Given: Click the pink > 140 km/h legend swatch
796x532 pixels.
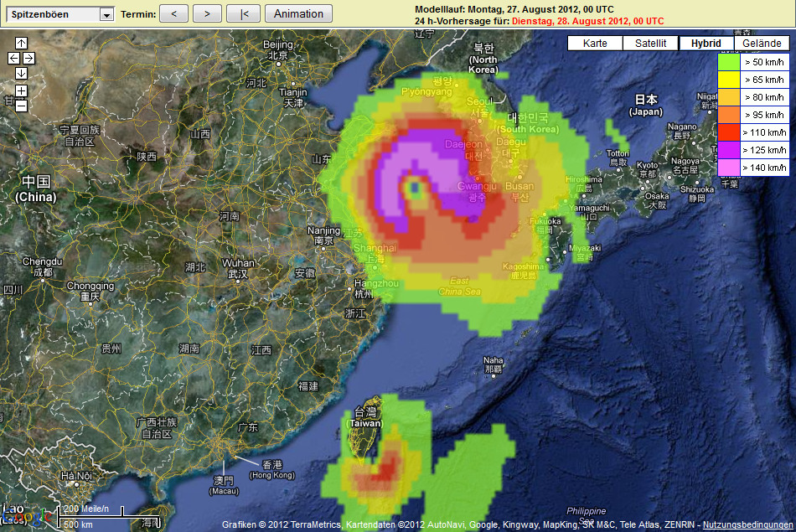Looking at the screenshot, I should (729, 168).
